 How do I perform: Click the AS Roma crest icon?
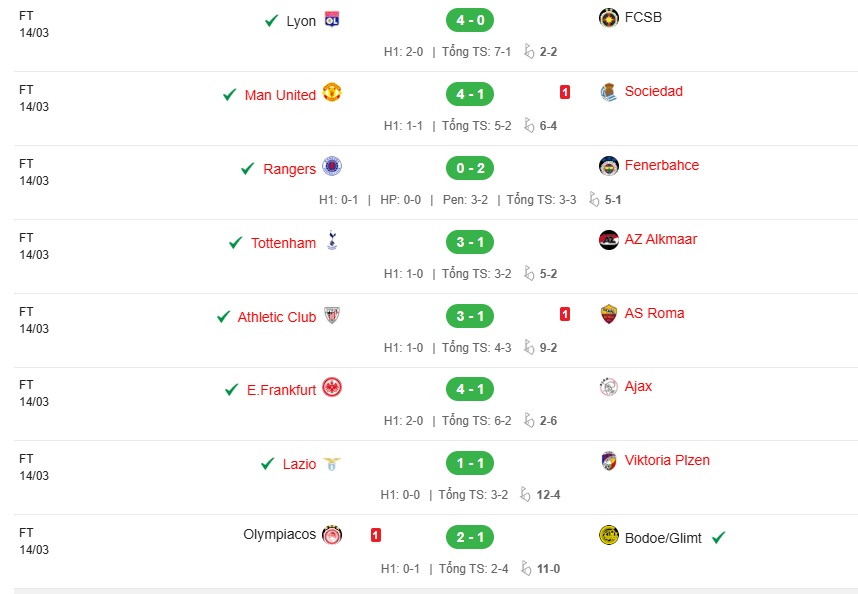pos(608,314)
